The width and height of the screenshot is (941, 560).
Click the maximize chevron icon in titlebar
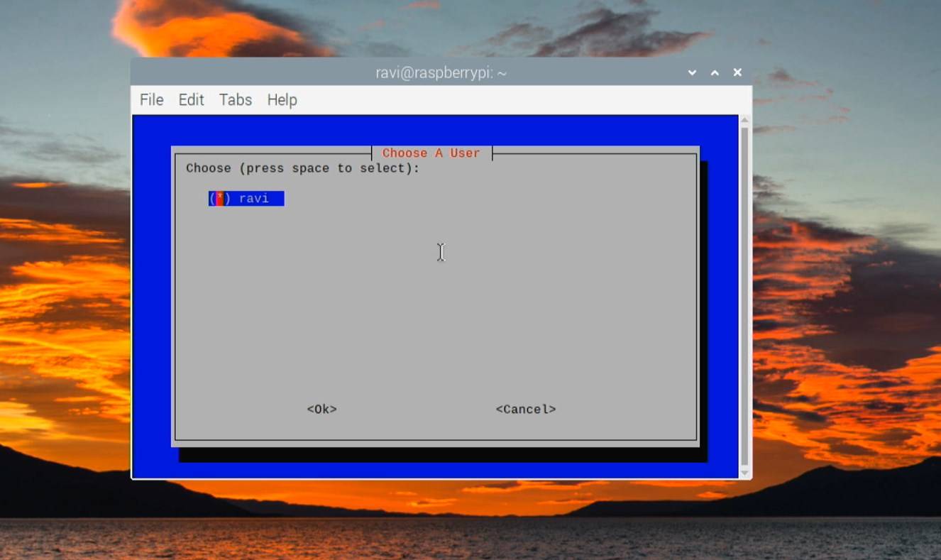[714, 72]
